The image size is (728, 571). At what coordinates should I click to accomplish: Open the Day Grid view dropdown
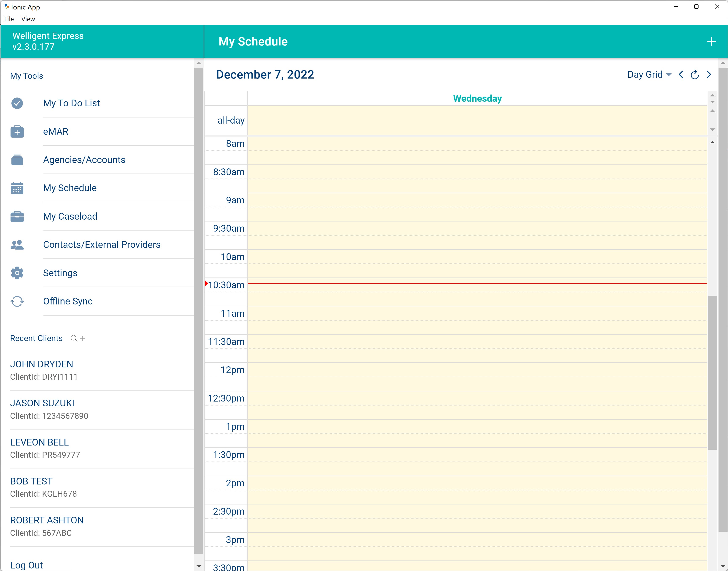(649, 75)
